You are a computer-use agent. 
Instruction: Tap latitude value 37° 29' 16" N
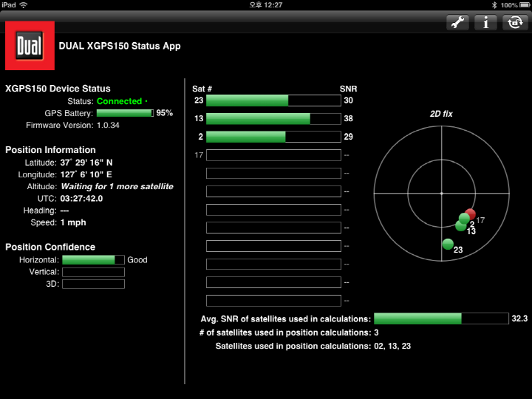(86, 163)
